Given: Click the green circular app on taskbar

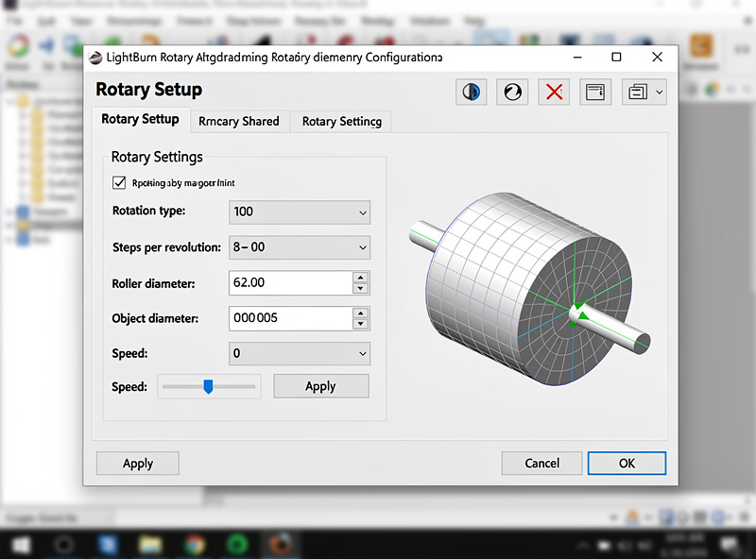Looking at the screenshot, I should pyautogui.click(x=237, y=545).
